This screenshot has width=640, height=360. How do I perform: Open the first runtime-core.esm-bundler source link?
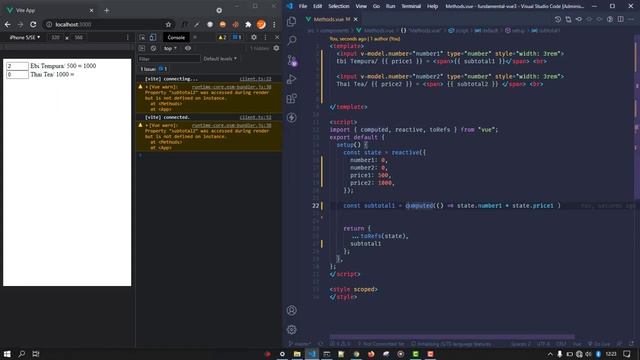[231, 87]
